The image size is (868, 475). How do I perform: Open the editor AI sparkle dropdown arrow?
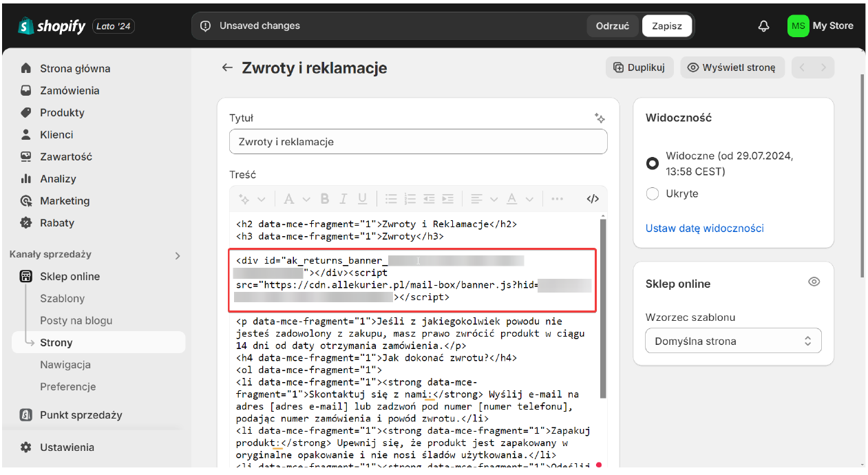[x=262, y=199]
